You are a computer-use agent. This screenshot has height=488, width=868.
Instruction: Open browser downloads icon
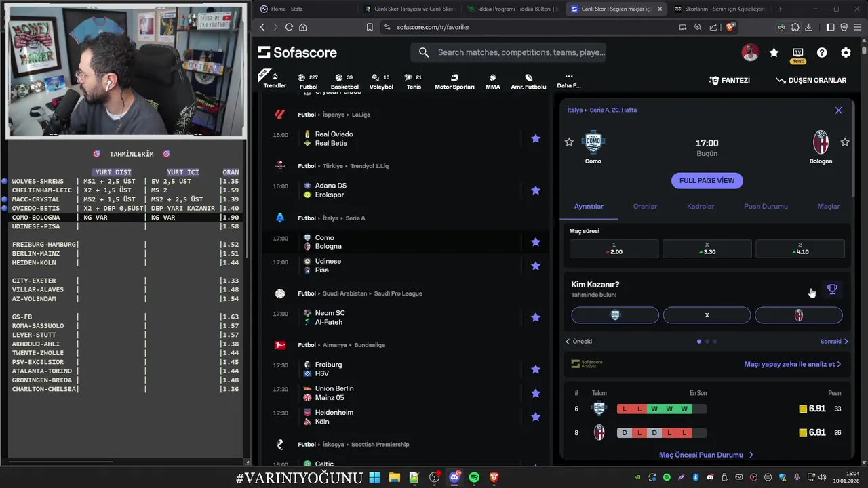[x=808, y=27]
